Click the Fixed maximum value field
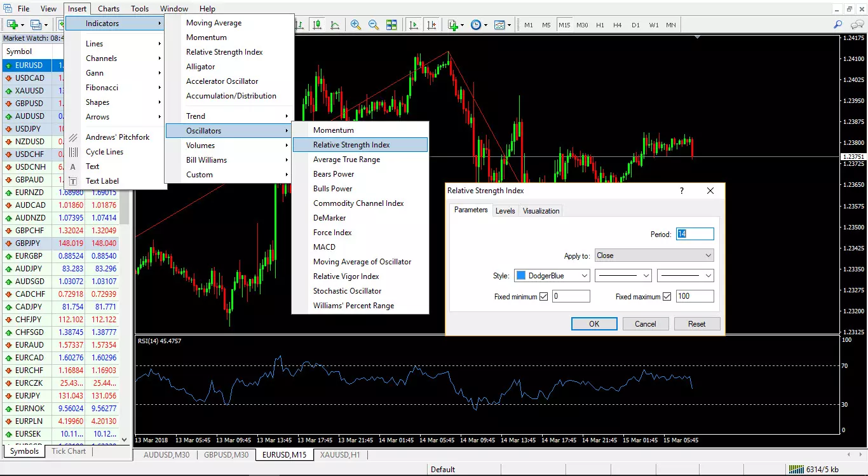 695,296
